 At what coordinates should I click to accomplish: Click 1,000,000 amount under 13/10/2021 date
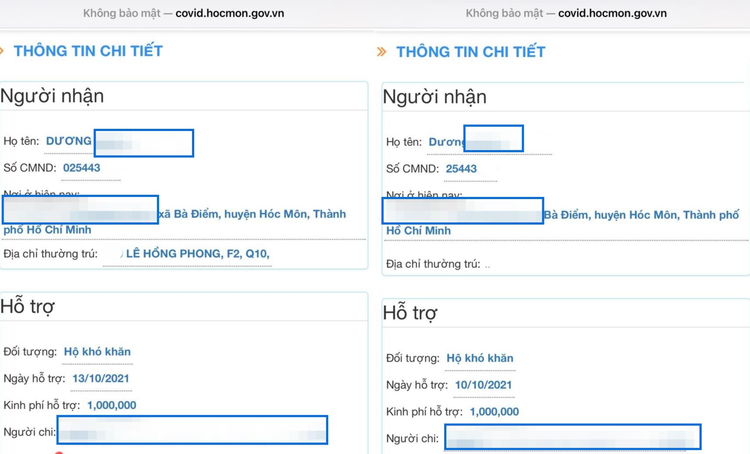(x=111, y=405)
